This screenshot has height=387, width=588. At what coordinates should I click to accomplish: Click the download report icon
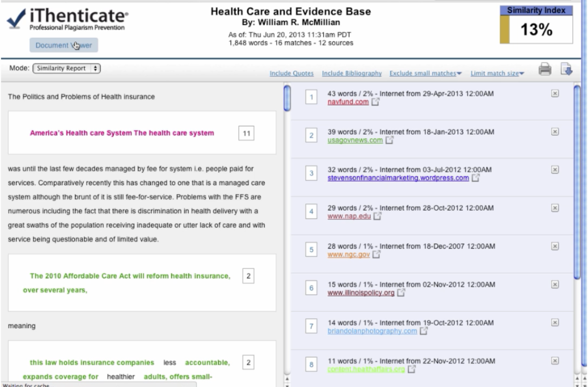(x=566, y=69)
